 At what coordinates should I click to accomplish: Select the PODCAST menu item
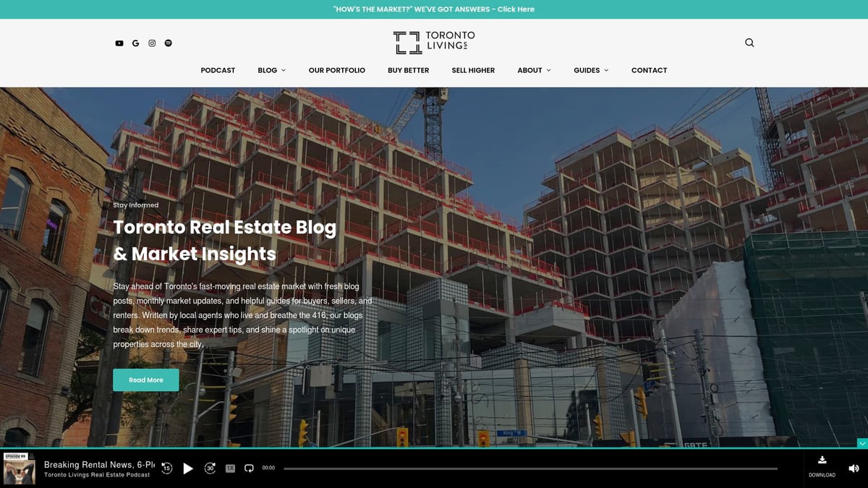click(218, 70)
